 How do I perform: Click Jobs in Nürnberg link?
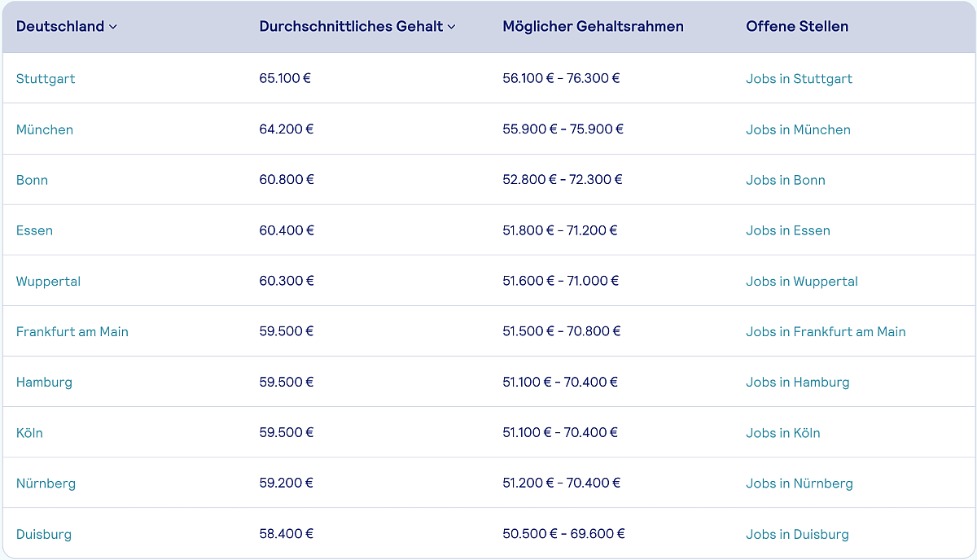tap(799, 483)
